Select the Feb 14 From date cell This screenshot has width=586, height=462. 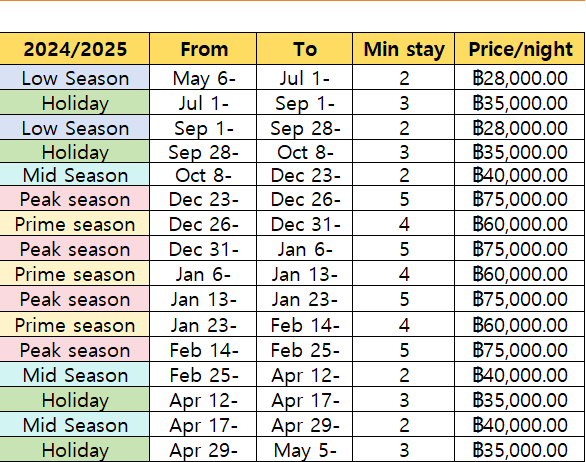click(x=203, y=349)
